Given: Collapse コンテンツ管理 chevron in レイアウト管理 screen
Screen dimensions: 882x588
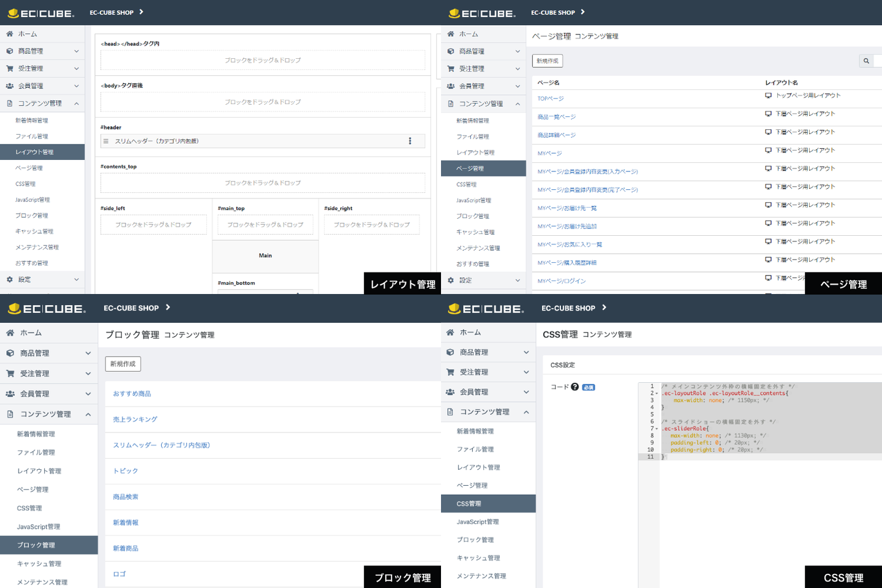Looking at the screenshot, I should [x=77, y=104].
